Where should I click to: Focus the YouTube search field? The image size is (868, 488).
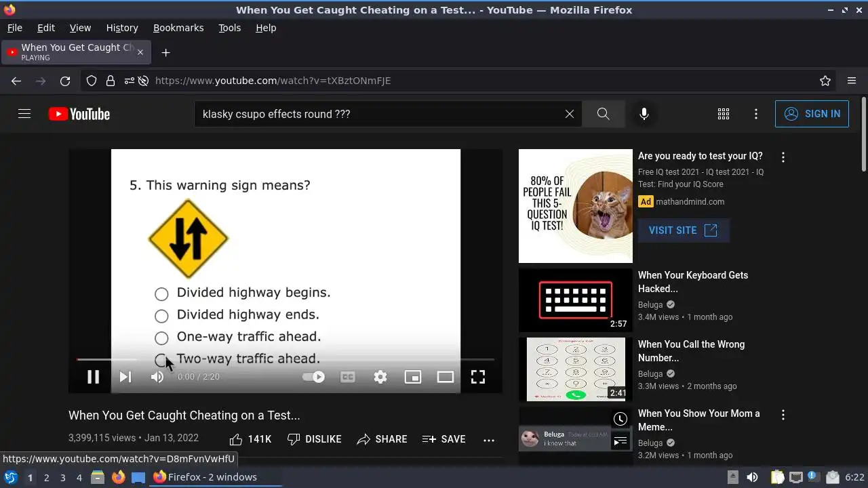(380, 114)
